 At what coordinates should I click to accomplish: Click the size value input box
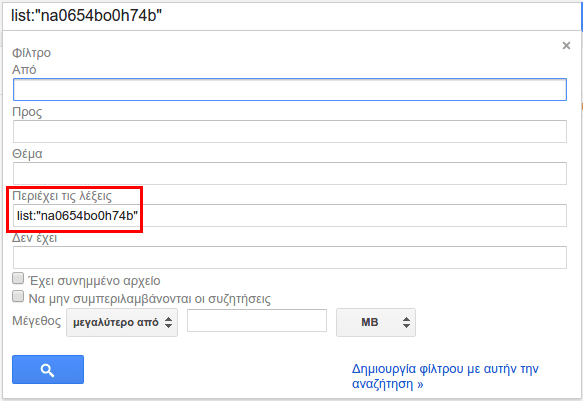[257, 320]
